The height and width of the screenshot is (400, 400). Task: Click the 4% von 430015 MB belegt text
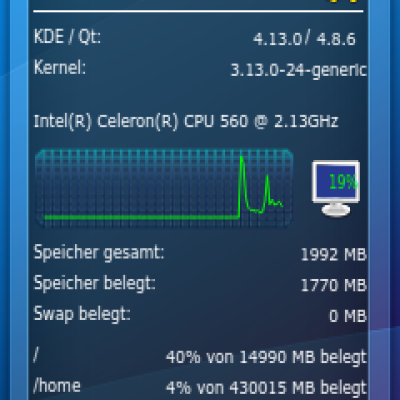coord(266,388)
